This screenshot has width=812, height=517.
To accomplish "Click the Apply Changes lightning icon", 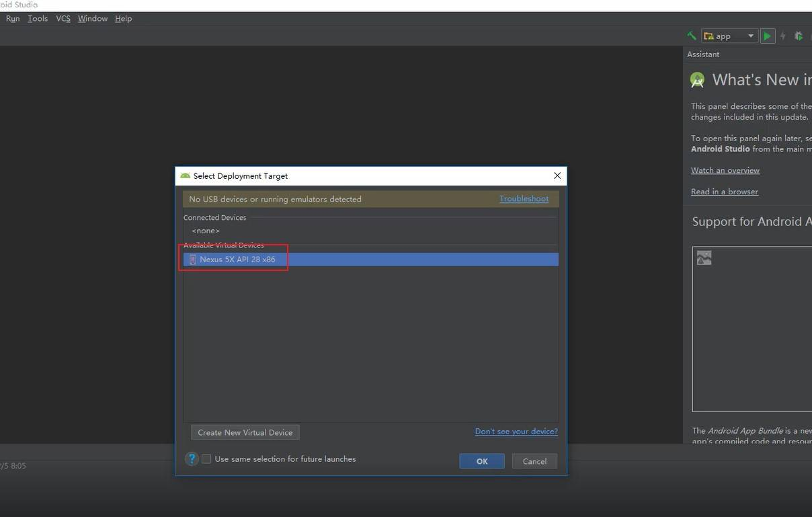I will (x=782, y=36).
